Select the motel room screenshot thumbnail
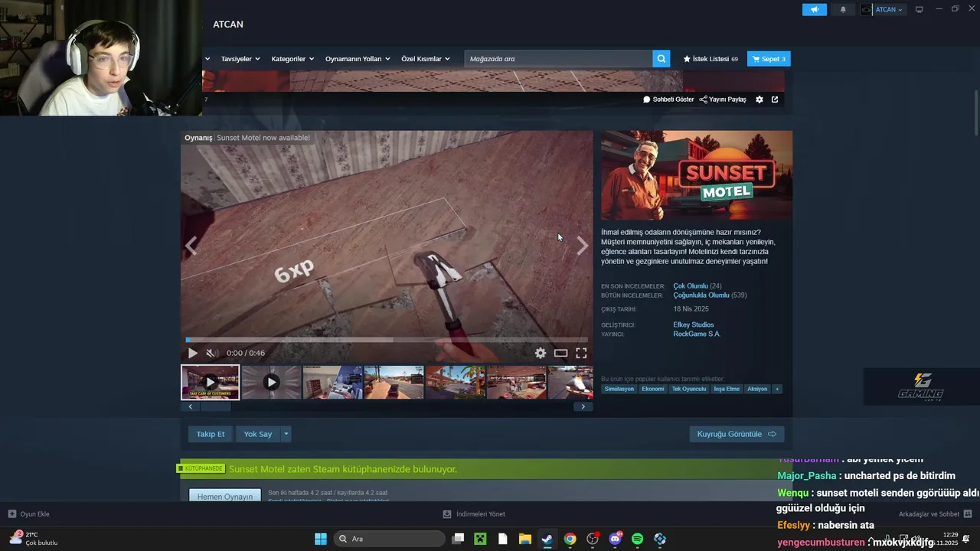The height and width of the screenshot is (551, 980). 332,383
